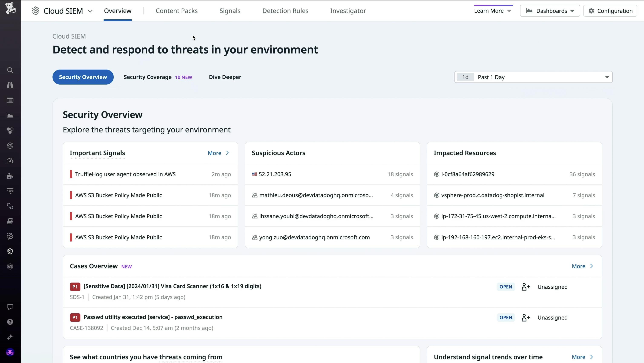Viewport: 644px width, 363px height.
Task: Expand the Cloud SIEM product chevron
Action: tap(90, 11)
